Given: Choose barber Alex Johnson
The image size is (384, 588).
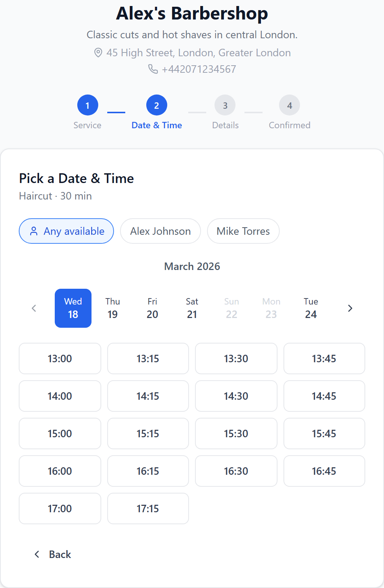Looking at the screenshot, I should [x=160, y=231].
